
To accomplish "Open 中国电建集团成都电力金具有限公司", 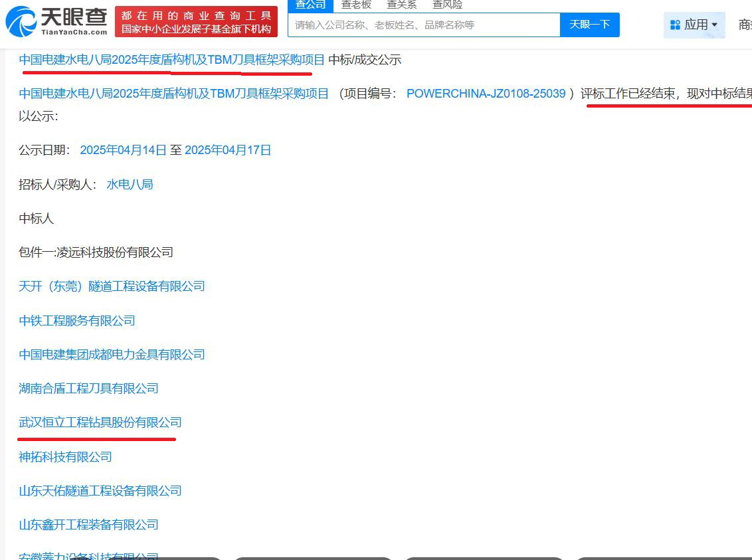I will point(112,355).
